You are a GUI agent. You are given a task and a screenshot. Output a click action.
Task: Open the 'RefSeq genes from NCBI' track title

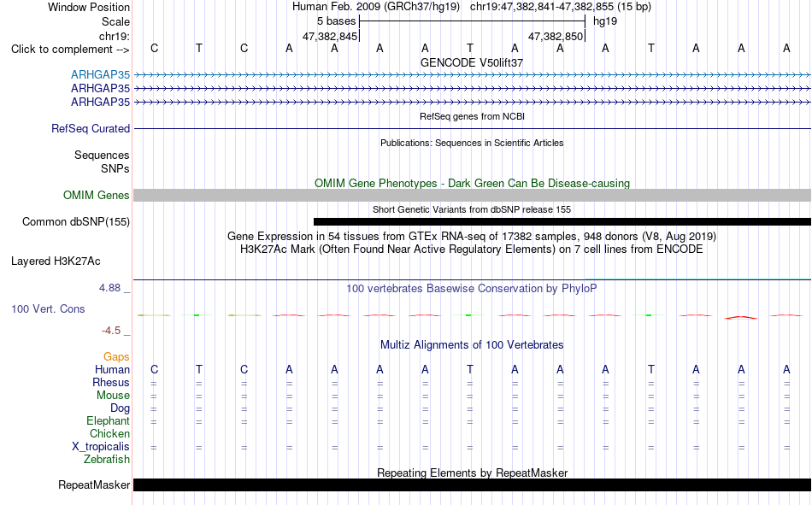pyautogui.click(x=472, y=116)
